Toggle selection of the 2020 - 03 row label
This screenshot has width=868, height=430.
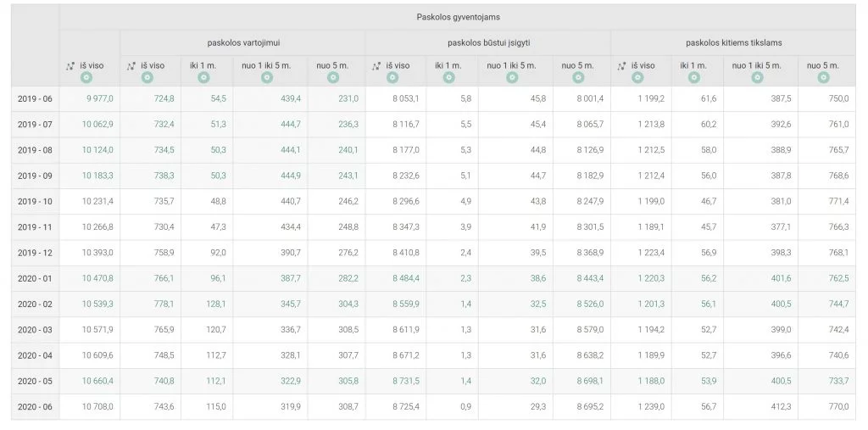(35, 330)
